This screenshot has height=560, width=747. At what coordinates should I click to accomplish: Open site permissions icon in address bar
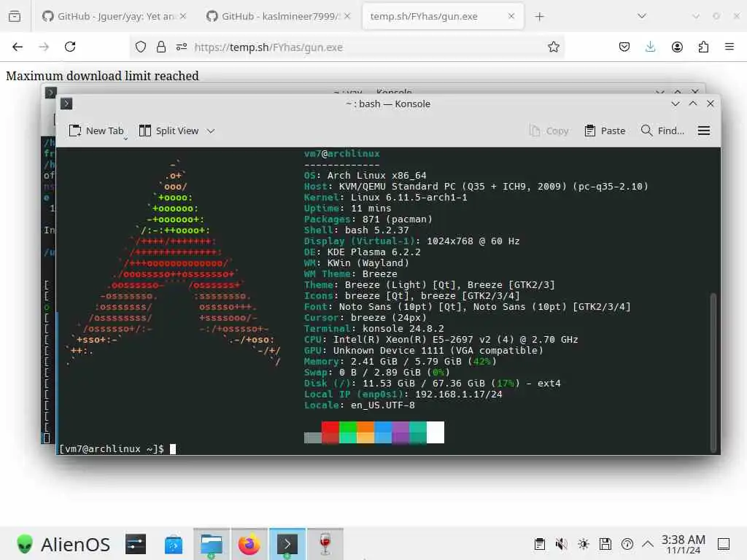coord(182,47)
